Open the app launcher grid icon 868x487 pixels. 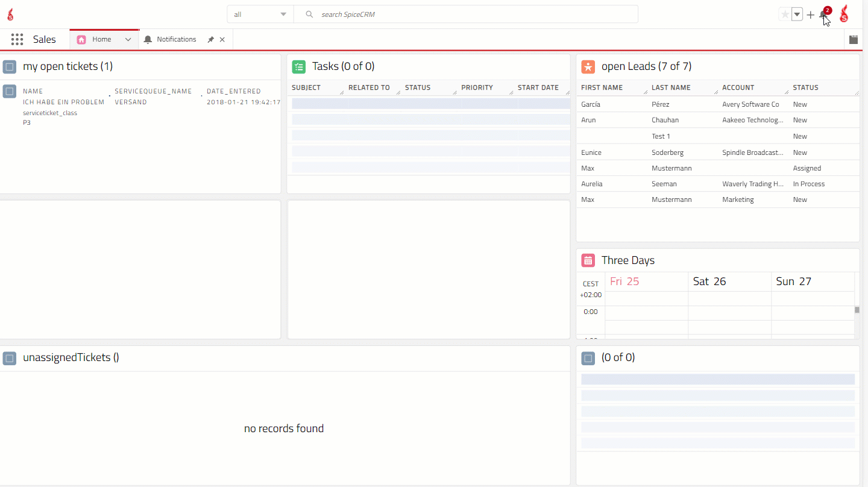pos(17,40)
